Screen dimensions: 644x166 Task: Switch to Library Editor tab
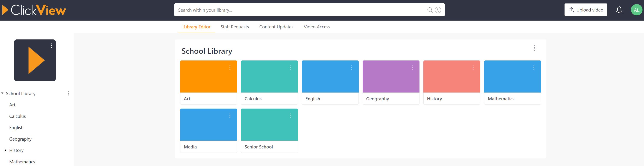(x=197, y=27)
